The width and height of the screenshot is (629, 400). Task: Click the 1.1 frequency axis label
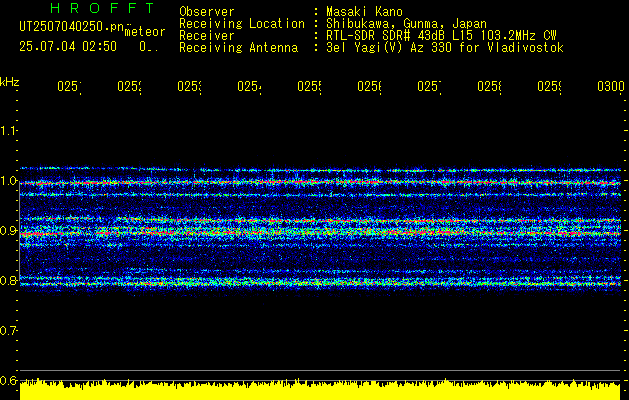click(8, 131)
